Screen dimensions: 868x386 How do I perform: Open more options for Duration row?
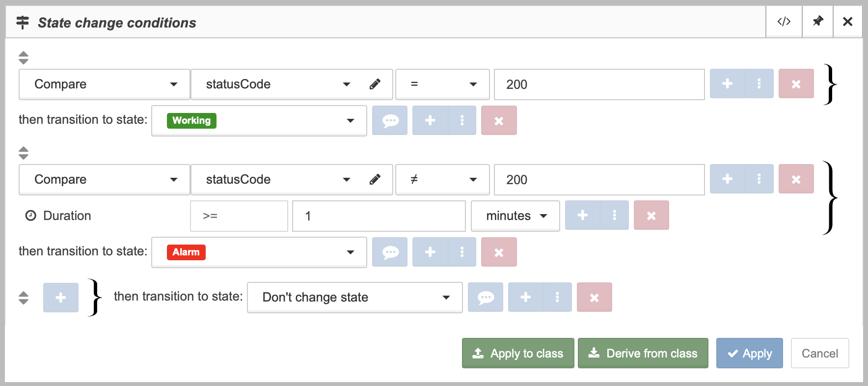pos(614,216)
